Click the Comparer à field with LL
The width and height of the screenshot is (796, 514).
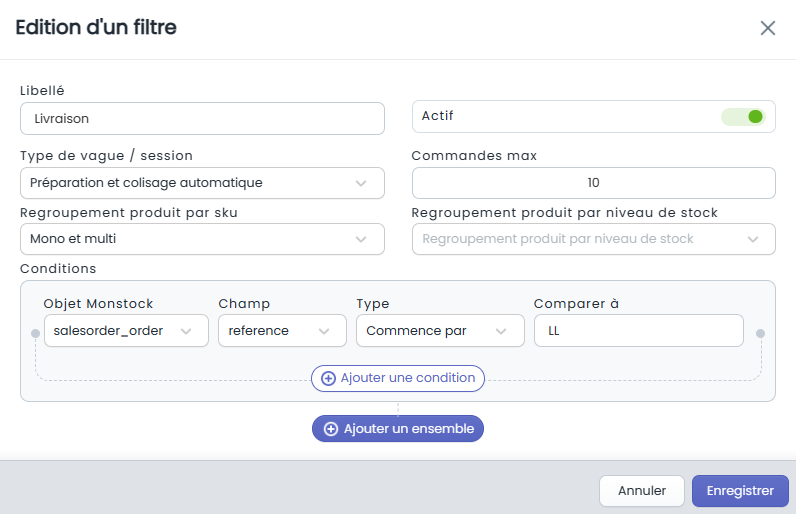[639, 331]
